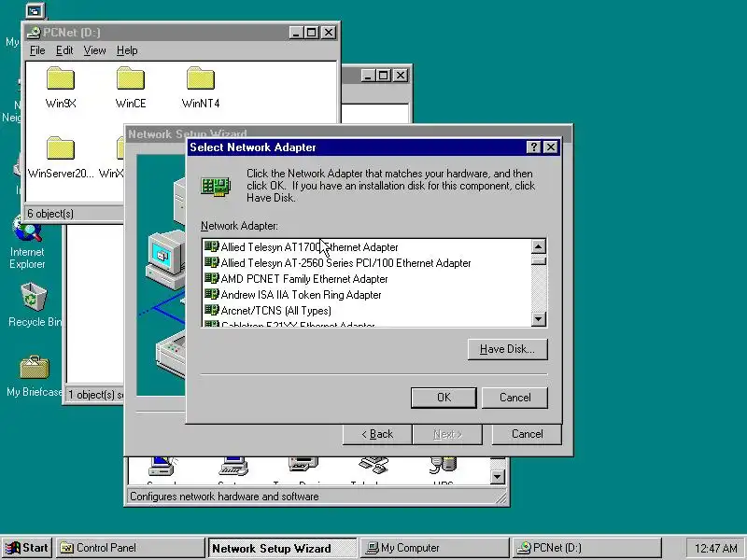Click Control Panel scroll down arrow

(497, 476)
